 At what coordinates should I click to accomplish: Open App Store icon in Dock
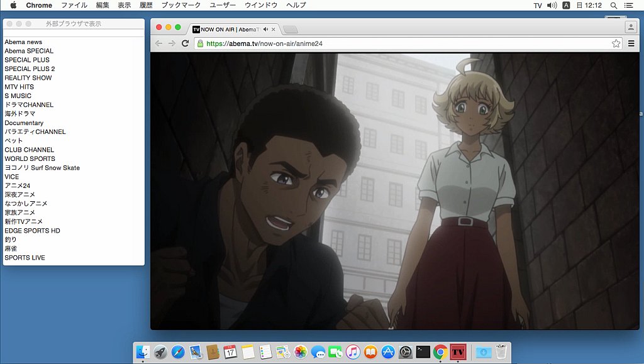pyautogui.click(x=388, y=352)
